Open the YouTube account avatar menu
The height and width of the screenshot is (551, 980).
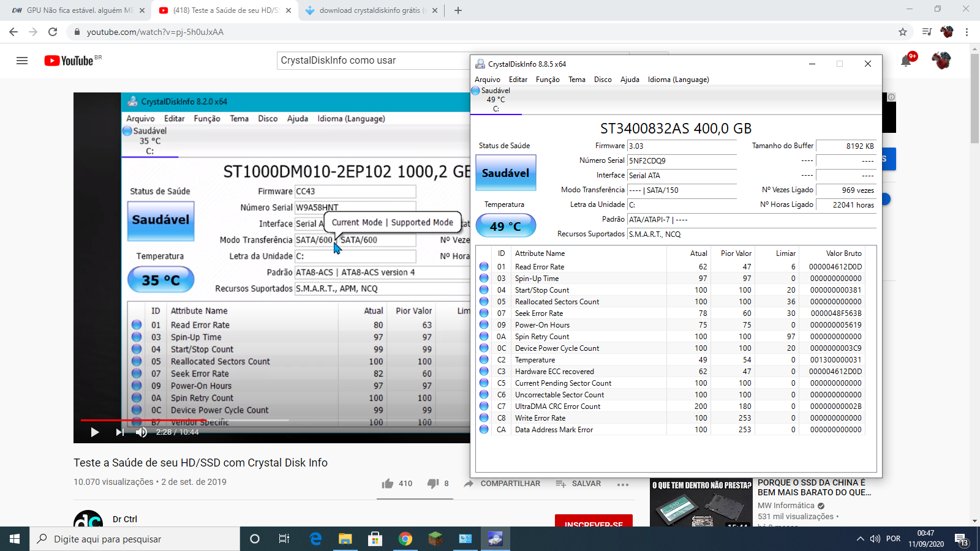tap(941, 61)
